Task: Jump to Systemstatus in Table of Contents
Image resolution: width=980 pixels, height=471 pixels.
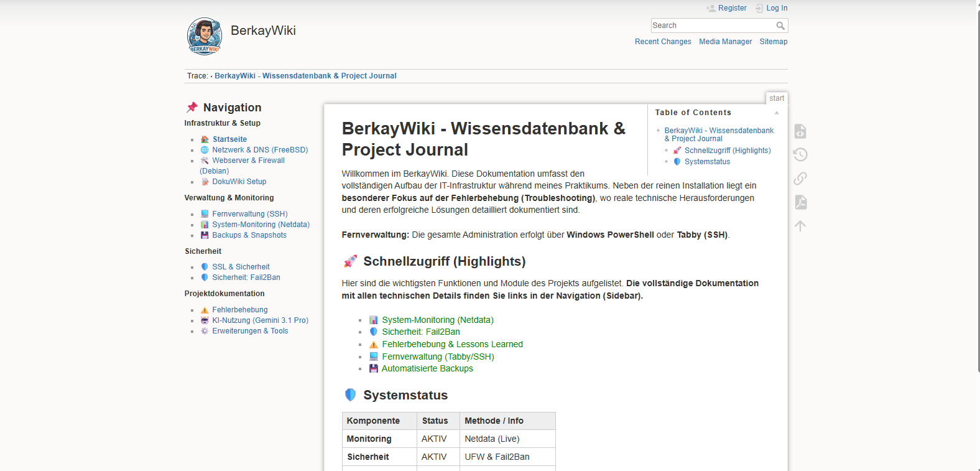Action: 707,162
